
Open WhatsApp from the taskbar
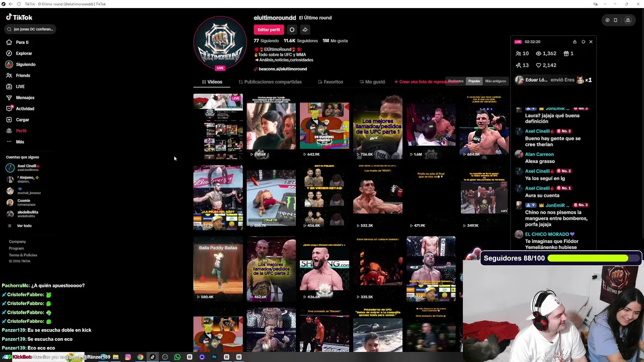177,357
